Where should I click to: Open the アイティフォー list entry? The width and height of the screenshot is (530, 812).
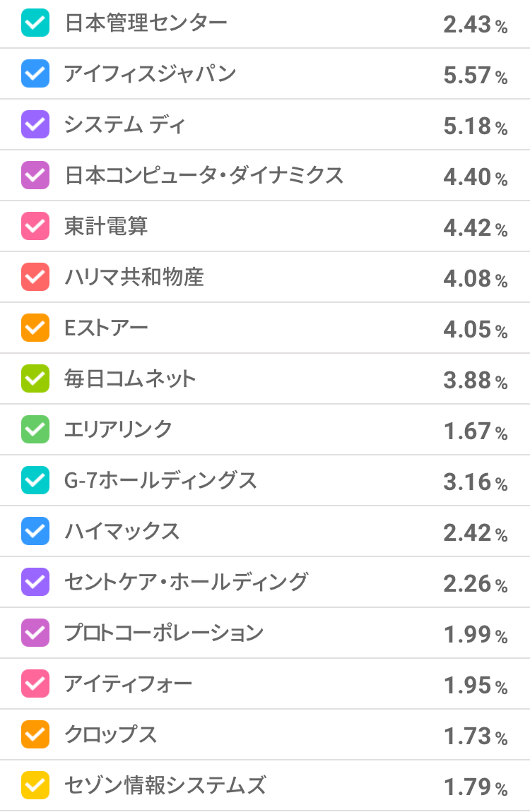128,683
